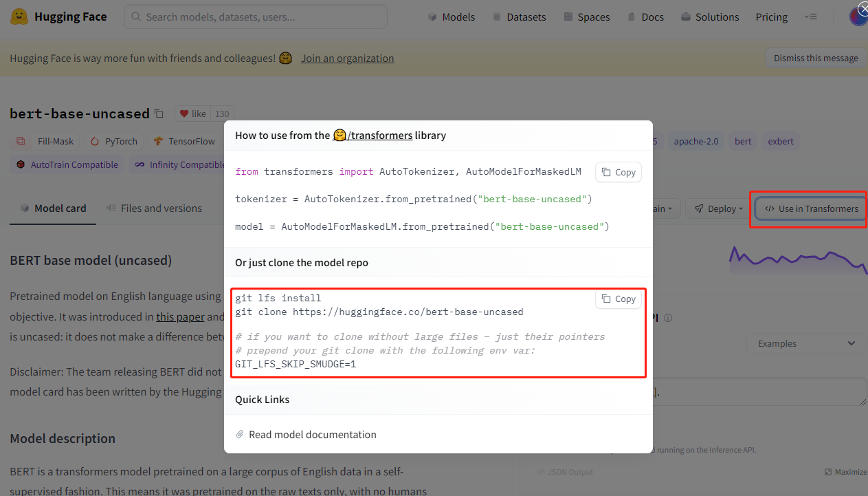Click the Maximize widget control
Screen dimensions: 868x496
click(x=845, y=472)
